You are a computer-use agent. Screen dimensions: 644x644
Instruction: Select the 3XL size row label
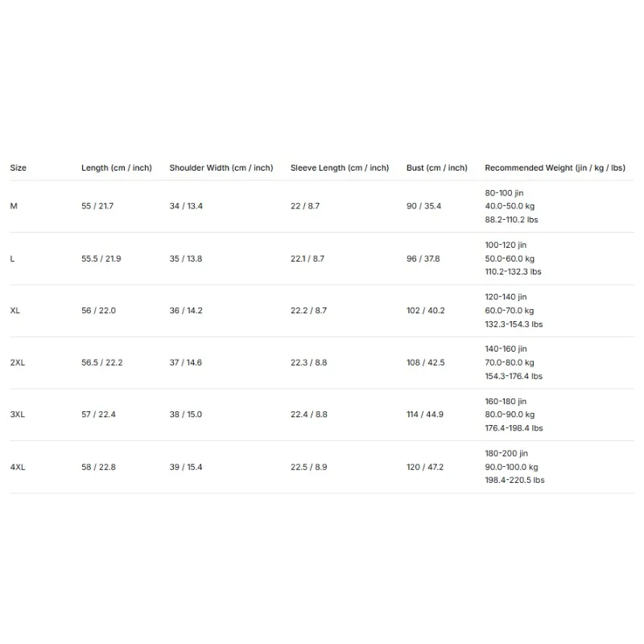(x=17, y=415)
